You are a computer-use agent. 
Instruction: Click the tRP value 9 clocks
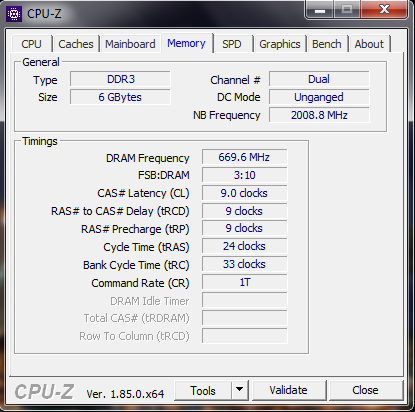[244, 228]
